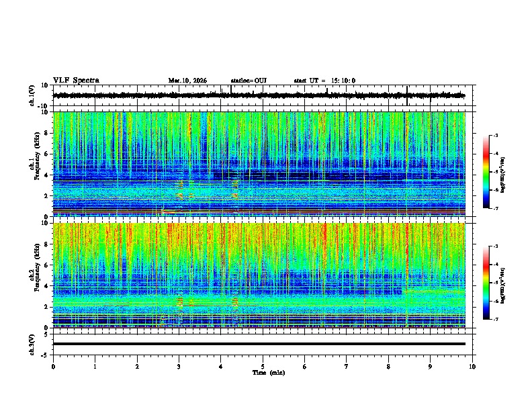Click the "8" kHz tick on ch.1 frequency axis
Screen dimensions: 532x411
[47, 133]
